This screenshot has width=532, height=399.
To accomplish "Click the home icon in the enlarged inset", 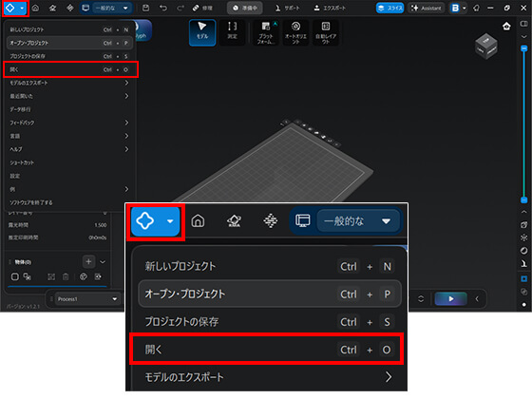I will (198, 220).
